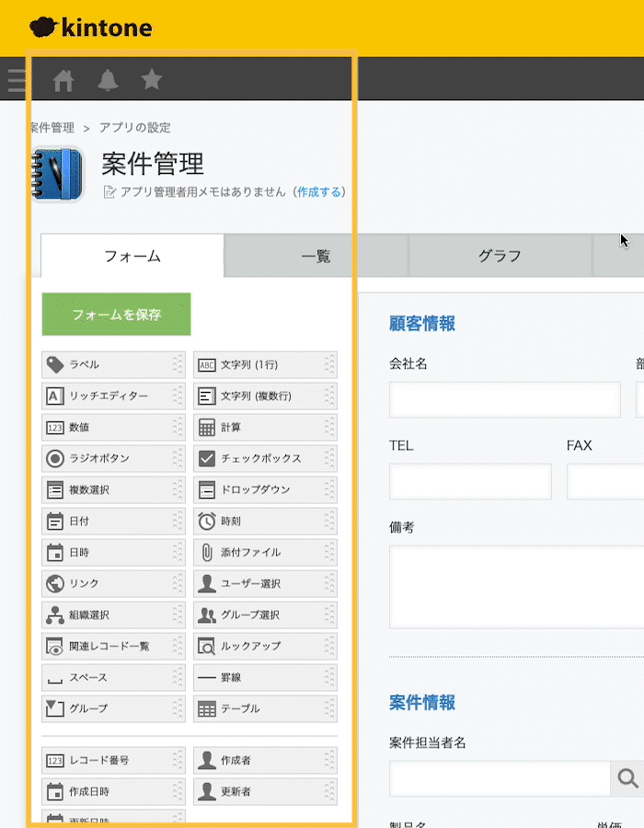Switch to the グラフ tab
This screenshot has width=644, height=828.
(501, 256)
